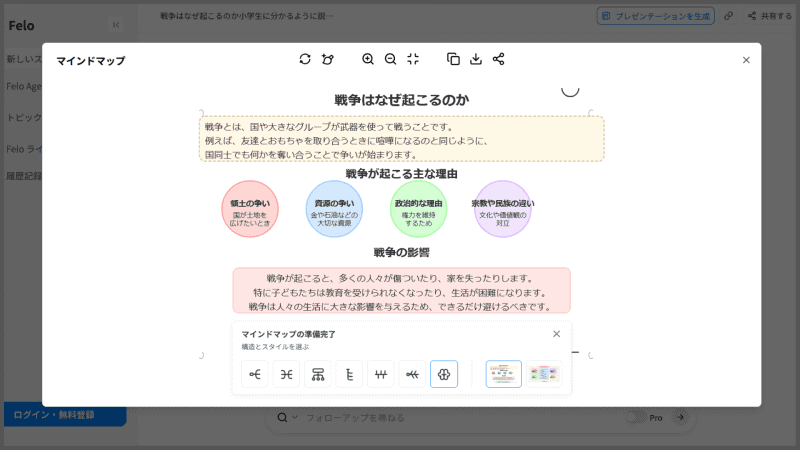Toggle the Pro switch
Viewport: 800px width, 450px height.
pos(636,418)
